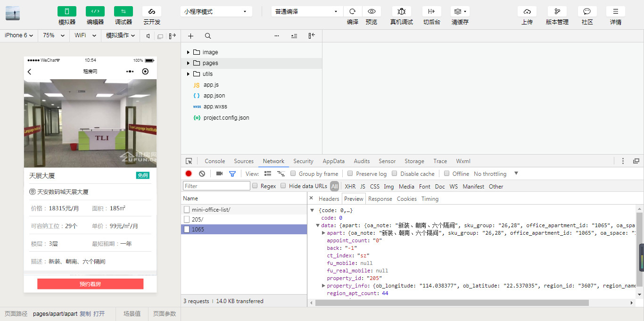Enable Disable cache checkbox
The height and width of the screenshot is (321, 644).
click(x=395, y=173)
